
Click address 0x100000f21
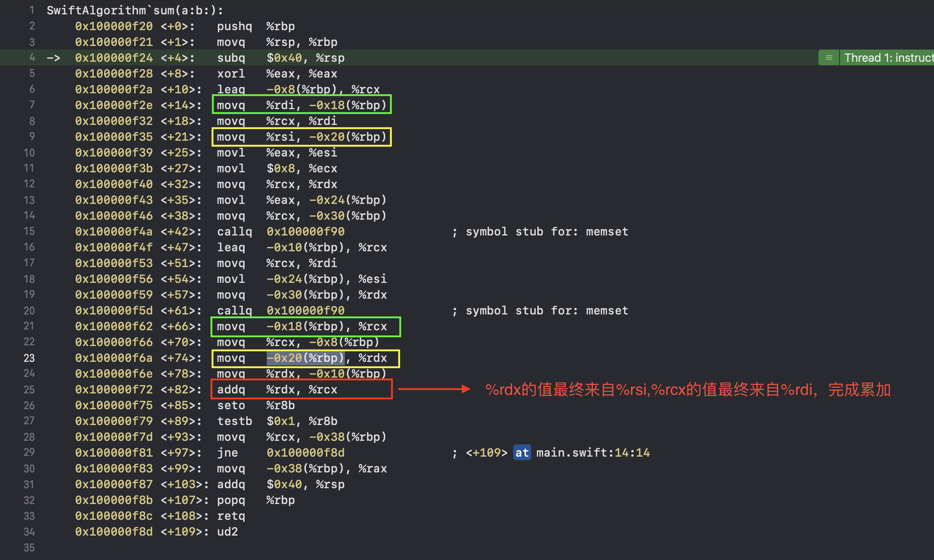coord(114,42)
